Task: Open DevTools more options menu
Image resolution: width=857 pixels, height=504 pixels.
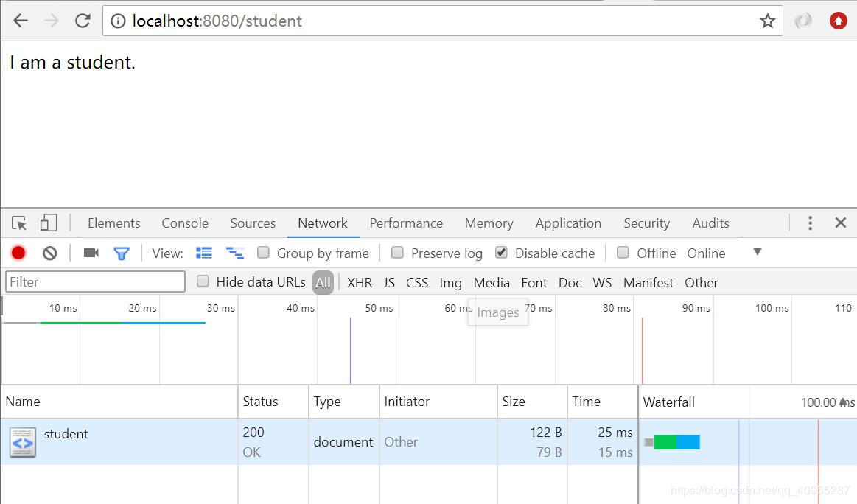Action: [x=810, y=223]
